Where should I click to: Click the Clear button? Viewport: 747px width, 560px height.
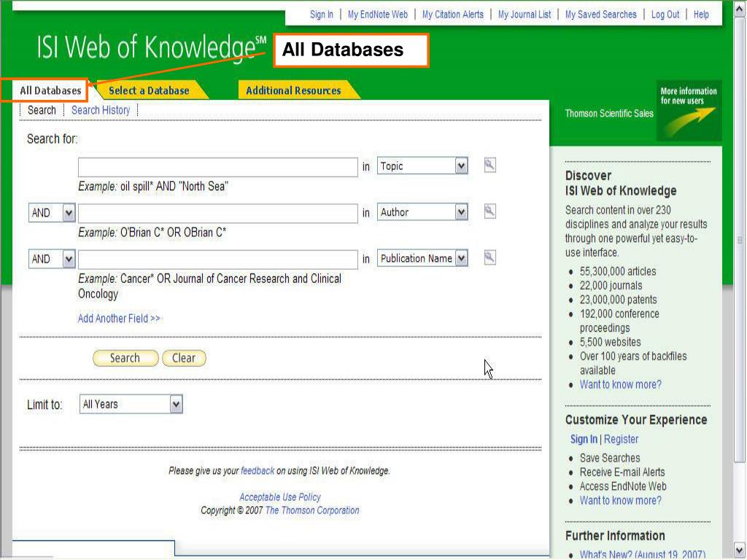[x=184, y=358]
